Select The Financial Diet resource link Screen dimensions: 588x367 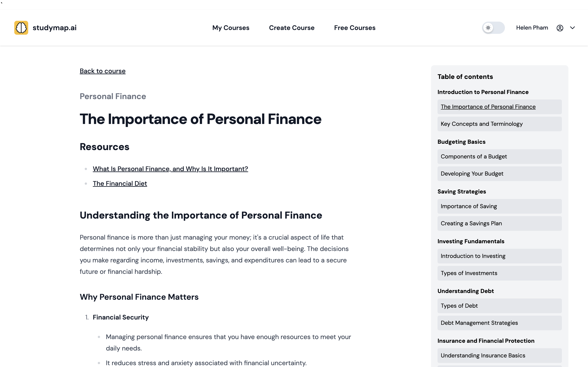120,183
